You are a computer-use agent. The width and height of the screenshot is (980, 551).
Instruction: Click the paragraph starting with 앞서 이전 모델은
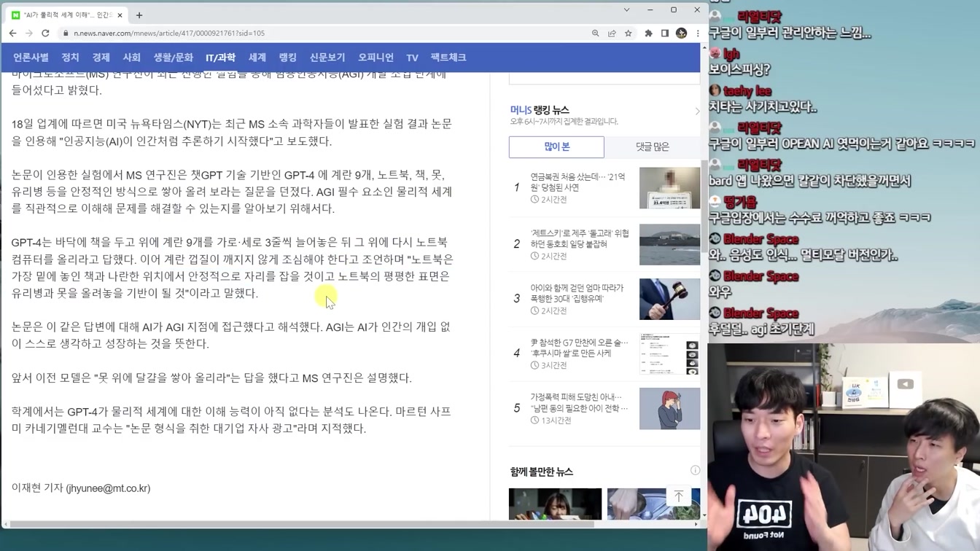pos(211,378)
